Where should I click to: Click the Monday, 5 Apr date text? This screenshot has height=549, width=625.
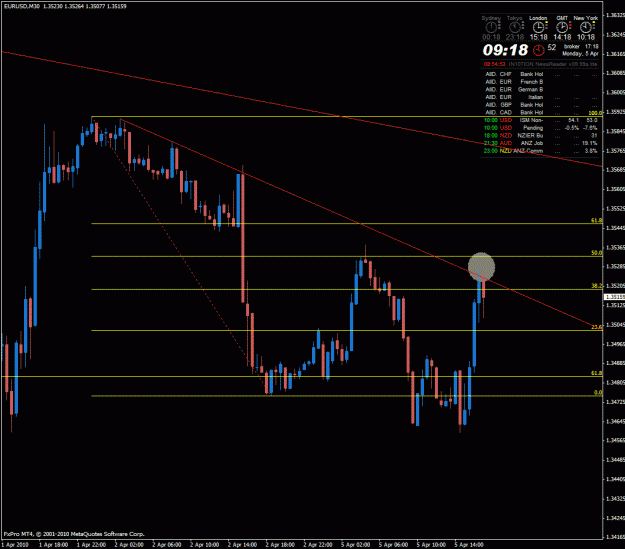coord(580,53)
